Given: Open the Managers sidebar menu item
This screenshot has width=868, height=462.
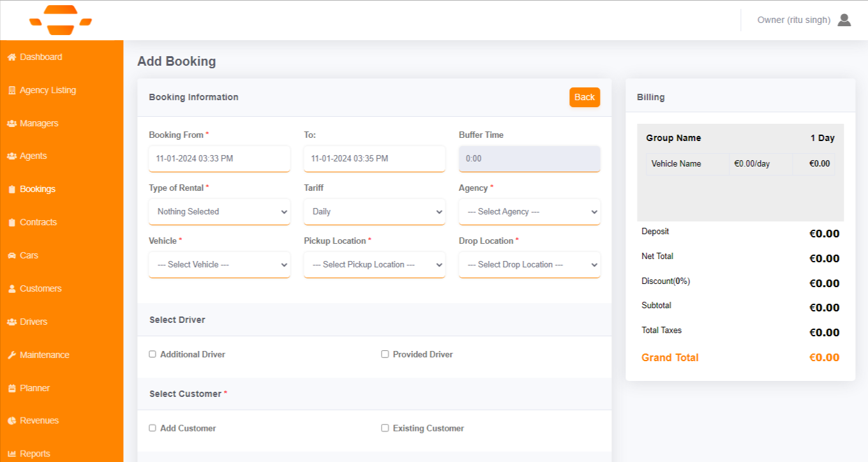Looking at the screenshot, I should pos(38,124).
